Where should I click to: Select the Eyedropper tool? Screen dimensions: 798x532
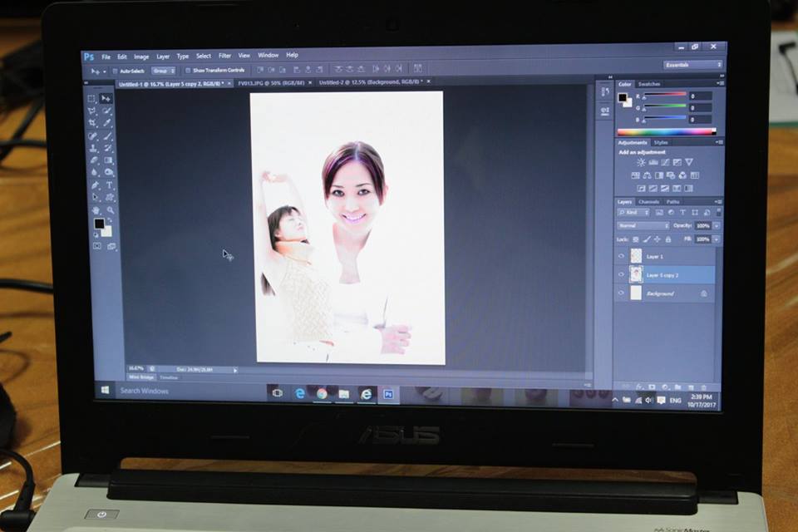click(108, 123)
